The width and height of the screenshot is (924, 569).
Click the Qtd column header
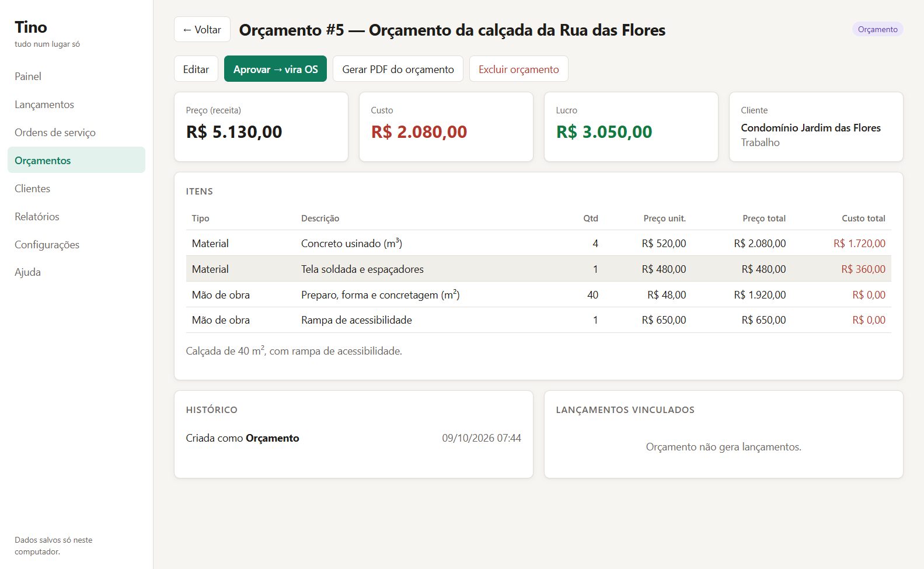[591, 218]
